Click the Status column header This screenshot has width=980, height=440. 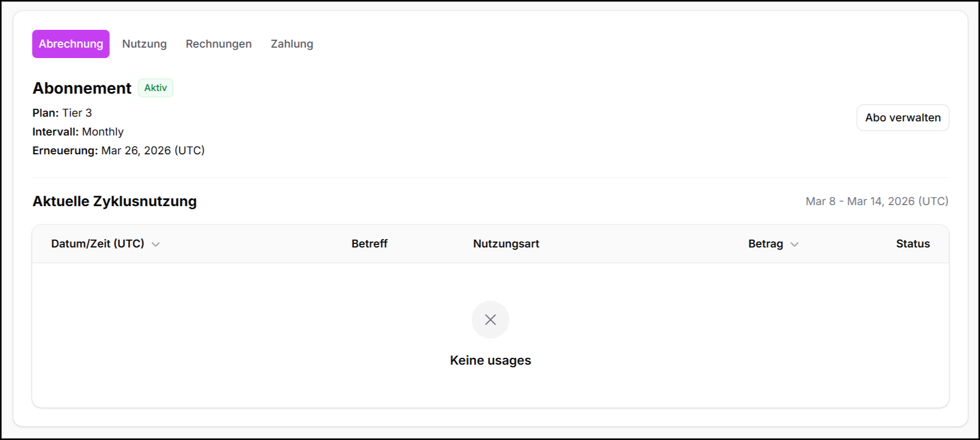pyautogui.click(x=913, y=244)
